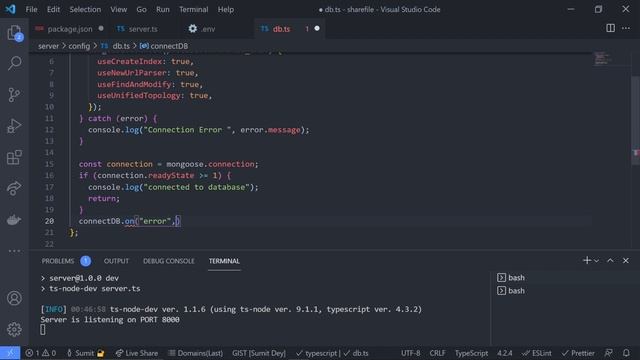
Task: Click the VS Code logo icon
Action: (x=10, y=9)
